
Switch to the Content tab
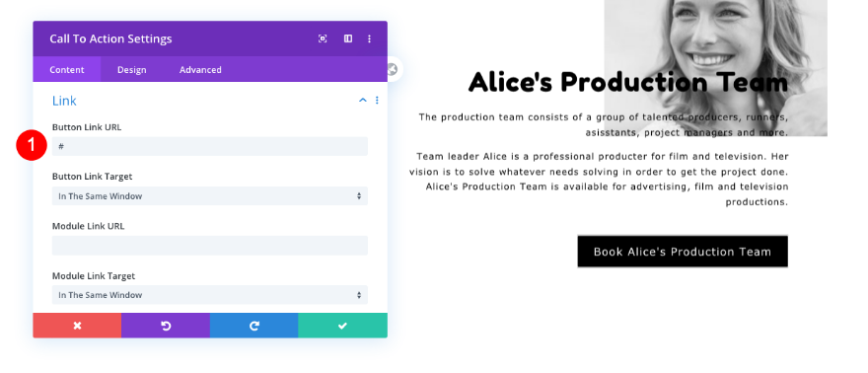tap(67, 70)
